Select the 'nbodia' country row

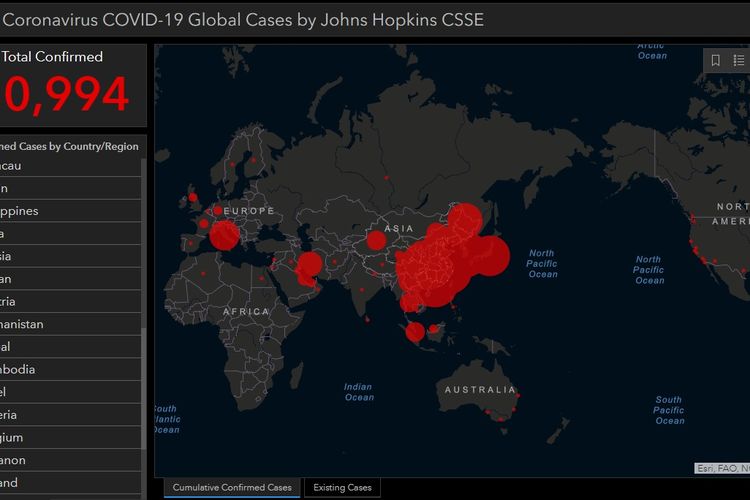point(70,369)
